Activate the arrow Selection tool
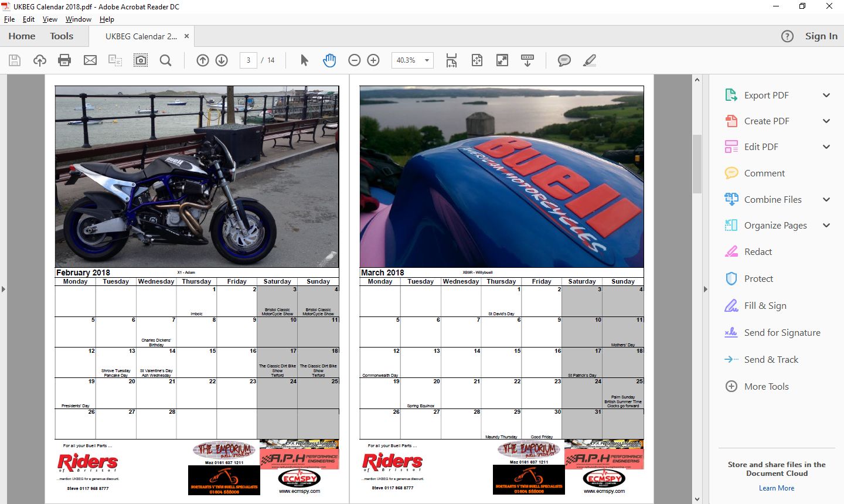Screen dimensions: 844x504 (x=304, y=60)
